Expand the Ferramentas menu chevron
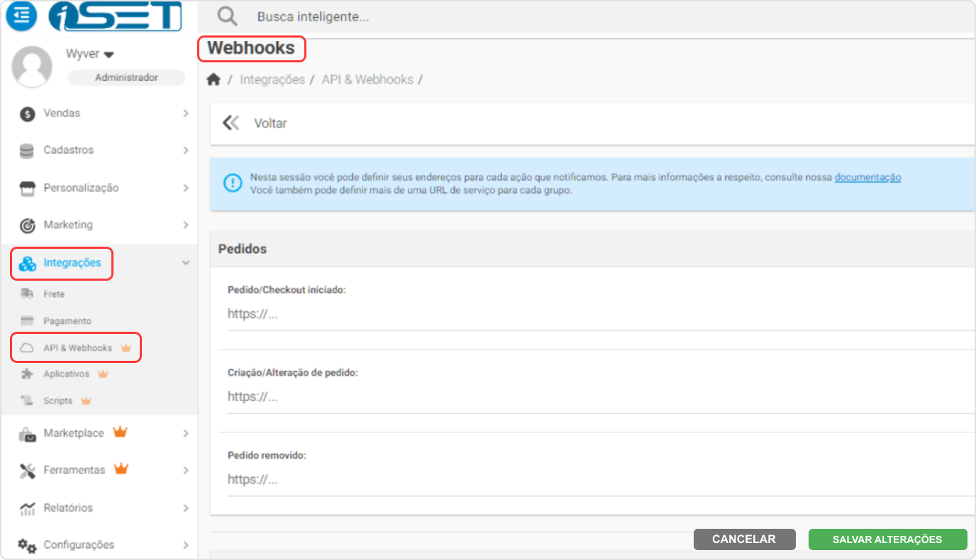976x560 pixels. coord(186,470)
